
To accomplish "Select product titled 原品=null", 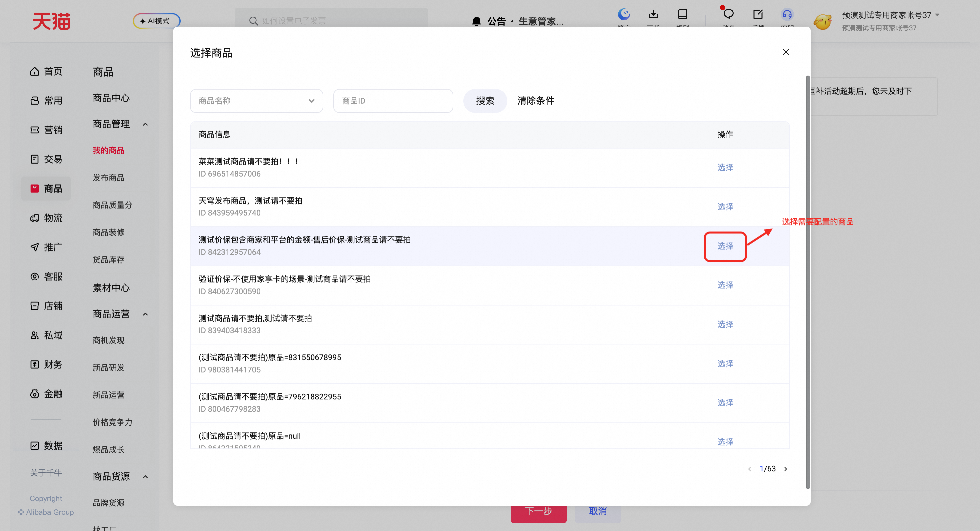I will coord(725,442).
